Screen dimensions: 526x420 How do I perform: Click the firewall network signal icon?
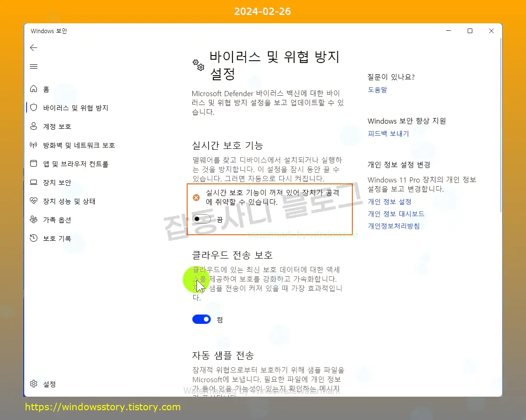coord(34,145)
